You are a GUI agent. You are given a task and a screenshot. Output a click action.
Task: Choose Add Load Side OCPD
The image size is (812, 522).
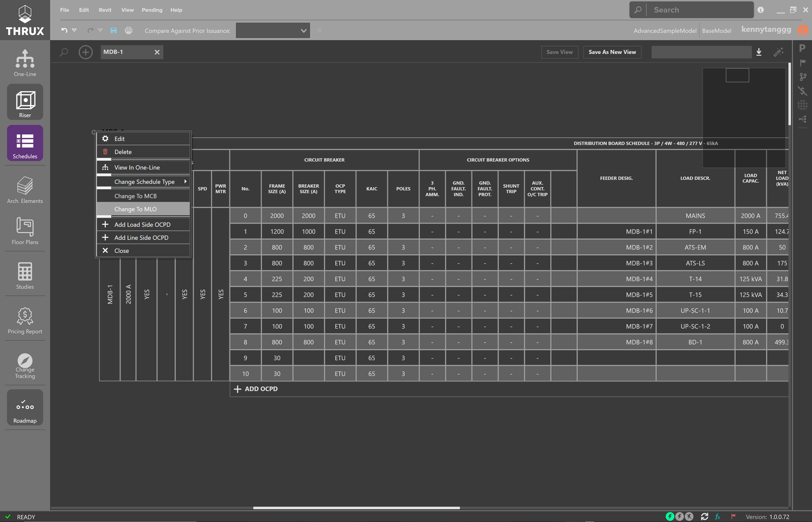coord(143,225)
